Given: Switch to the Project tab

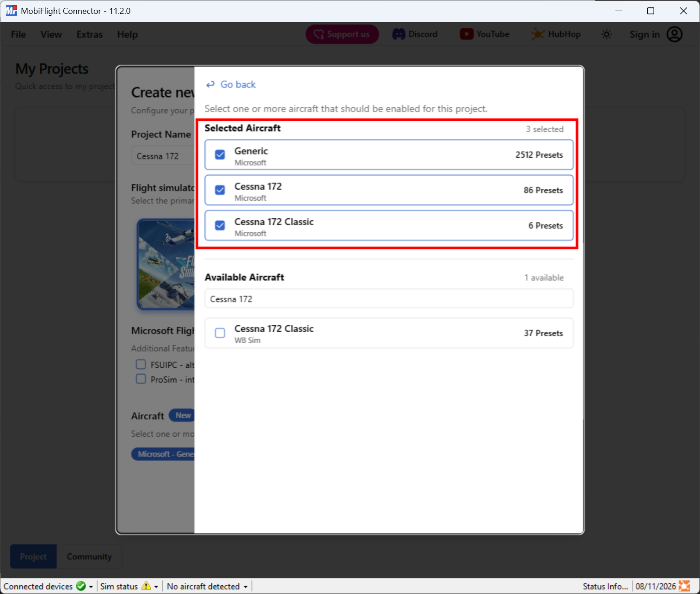Looking at the screenshot, I should click(33, 557).
